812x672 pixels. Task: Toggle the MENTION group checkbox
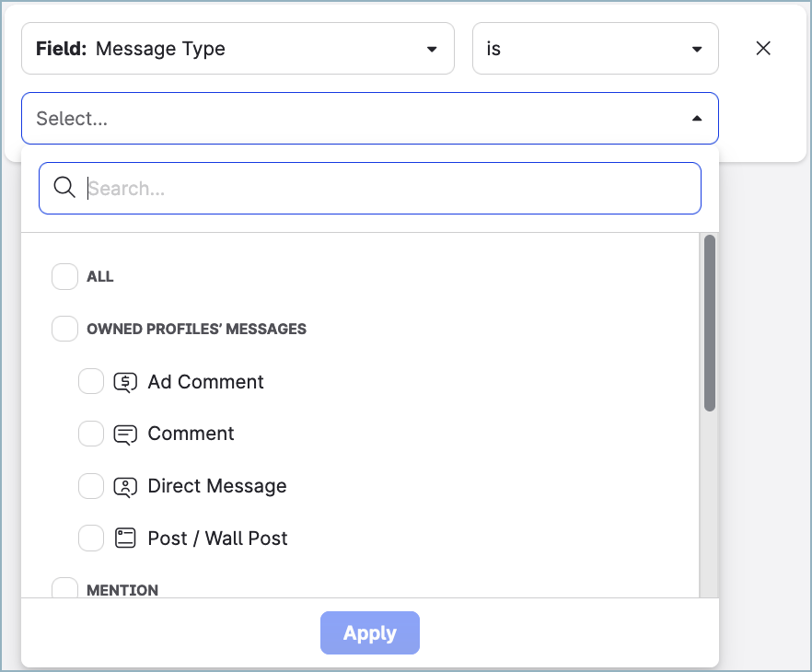tap(64, 588)
